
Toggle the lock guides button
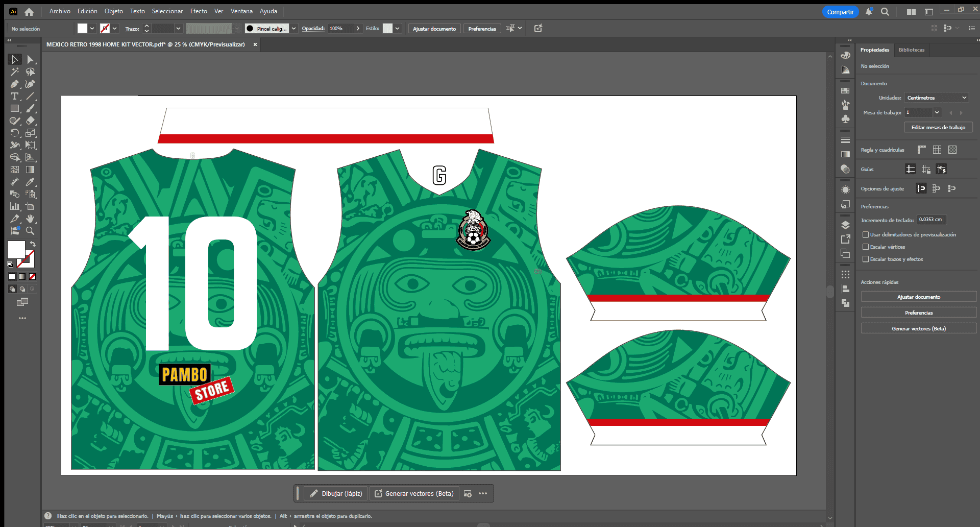926,169
